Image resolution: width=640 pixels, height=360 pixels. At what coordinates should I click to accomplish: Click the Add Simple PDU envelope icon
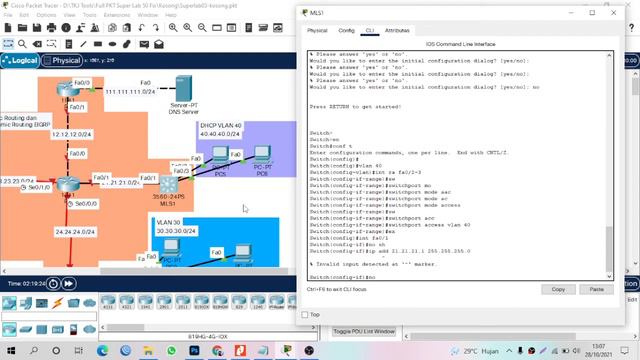(x=144, y=44)
